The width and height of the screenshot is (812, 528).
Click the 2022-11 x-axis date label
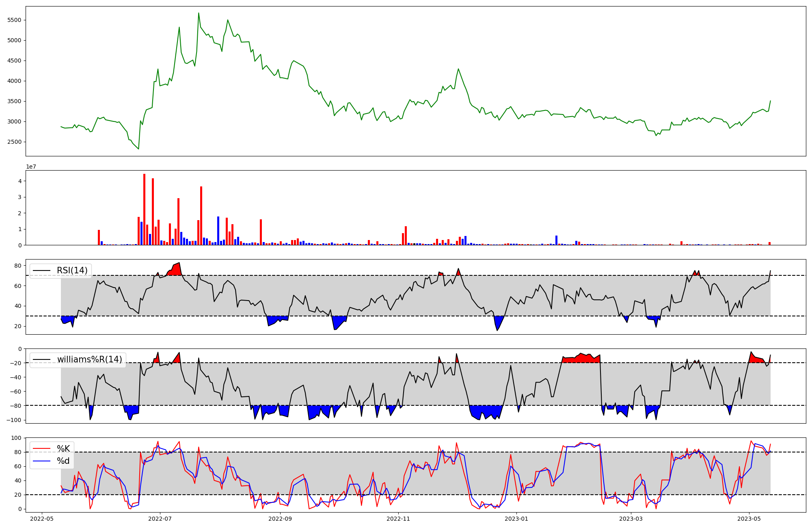coord(399,519)
